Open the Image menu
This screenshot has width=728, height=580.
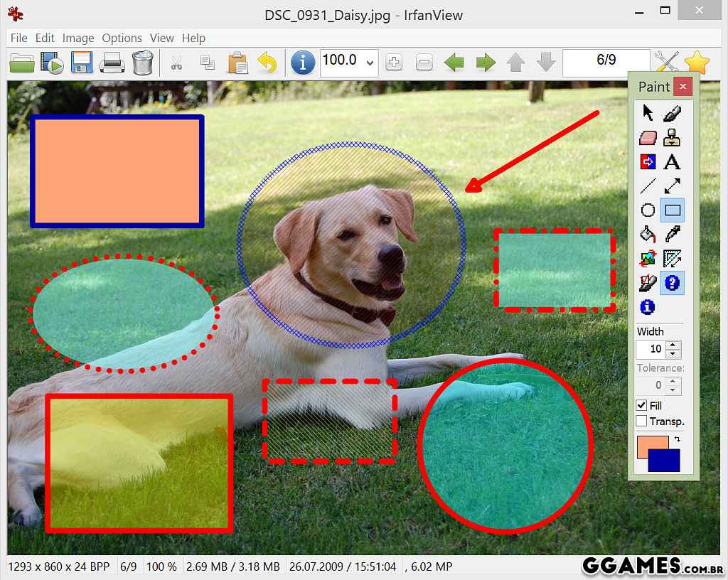77,38
